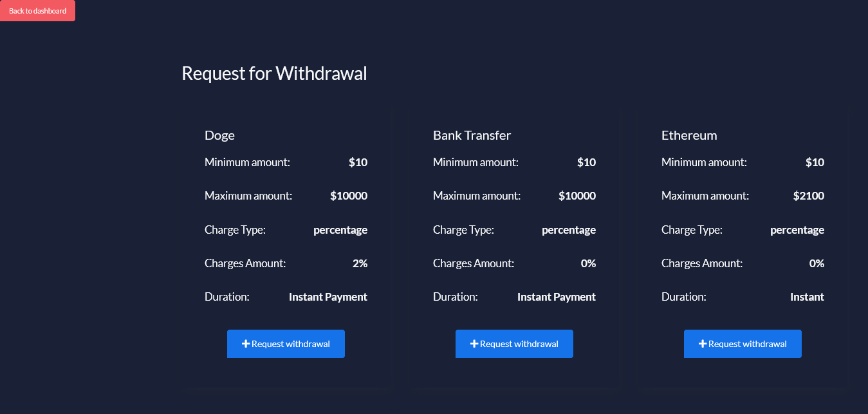Click the Duration label in the Doge card
Image resolution: width=868 pixels, height=414 pixels.
227,297
